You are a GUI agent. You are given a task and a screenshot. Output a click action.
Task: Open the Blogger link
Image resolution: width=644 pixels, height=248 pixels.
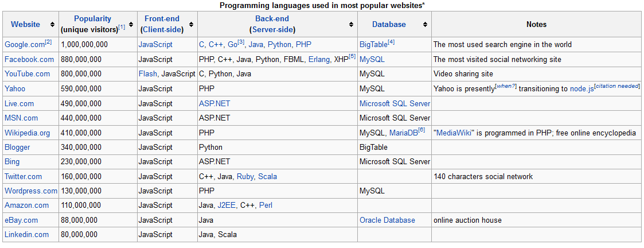coord(17,147)
